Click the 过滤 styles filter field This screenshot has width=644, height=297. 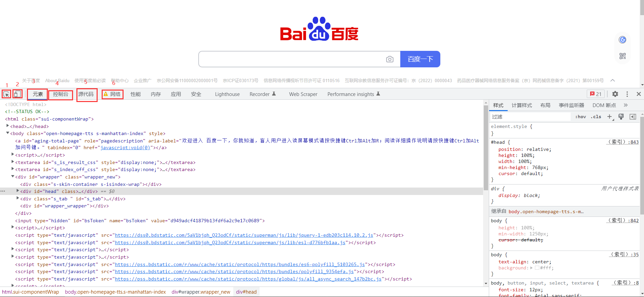tap(531, 117)
